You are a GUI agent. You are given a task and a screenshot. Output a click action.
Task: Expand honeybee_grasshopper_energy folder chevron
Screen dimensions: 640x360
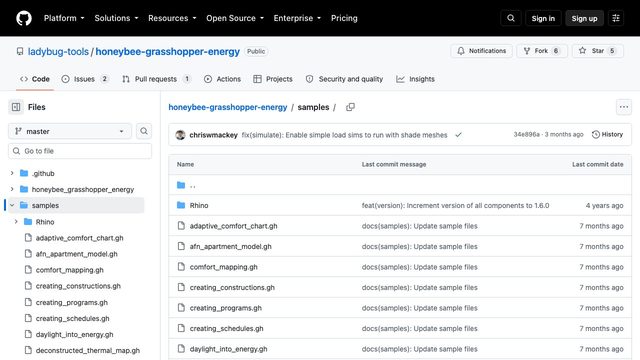pos(12,189)
